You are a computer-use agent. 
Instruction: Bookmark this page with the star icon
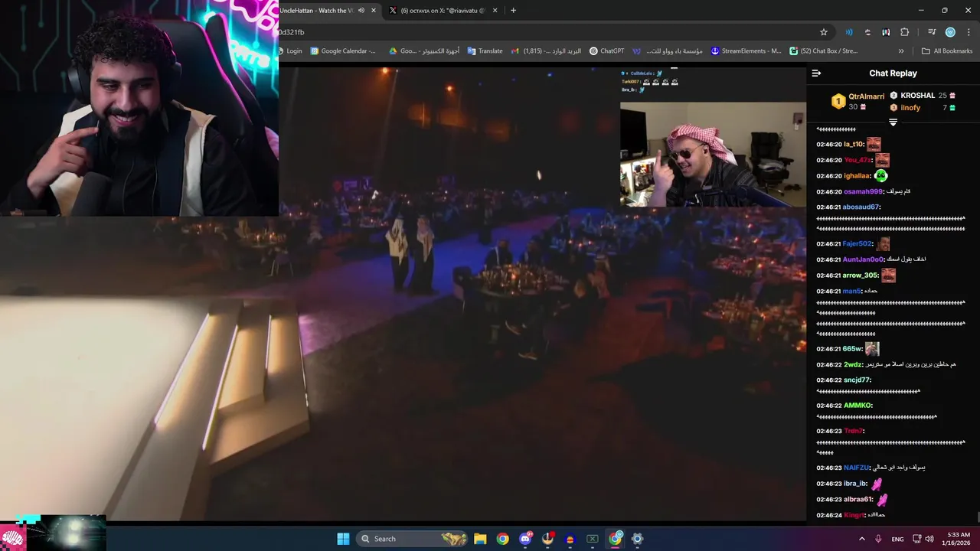tap(824, 32)
